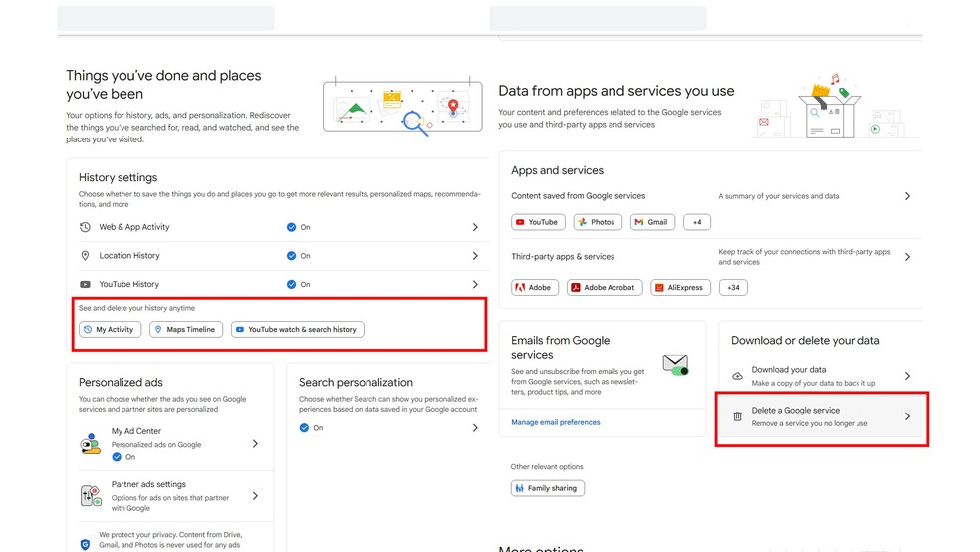
Task: Click the trash icon beside Delete a Google service
Action: (x=737, y=416)
